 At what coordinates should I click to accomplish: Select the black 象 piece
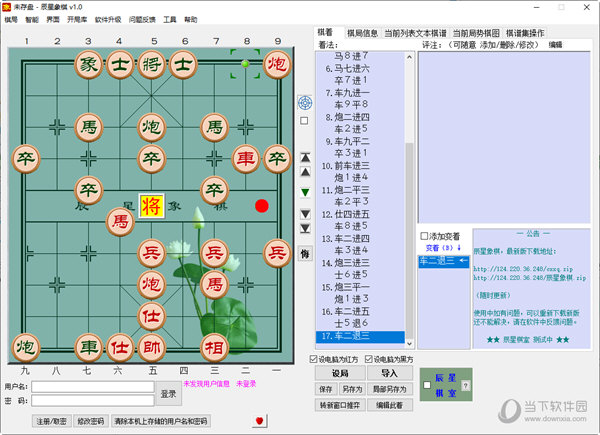pyautogui.click(x=88, y=64)
